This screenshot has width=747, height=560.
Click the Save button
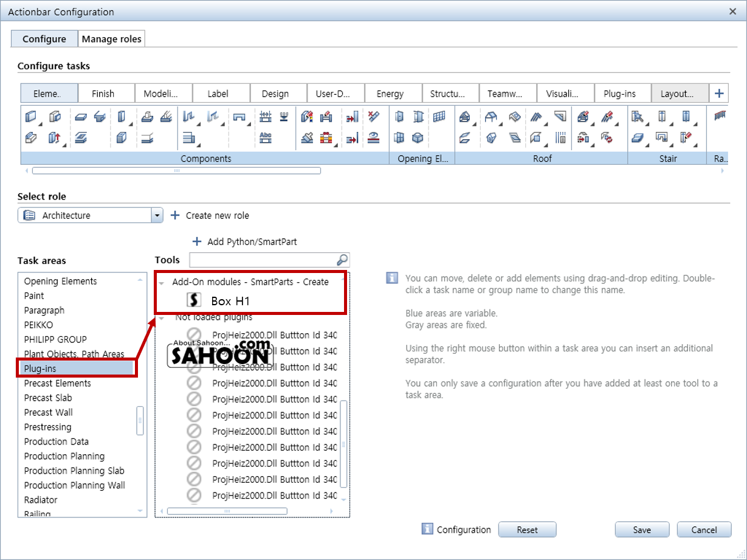pyautogui.click(x=642, y=530)
